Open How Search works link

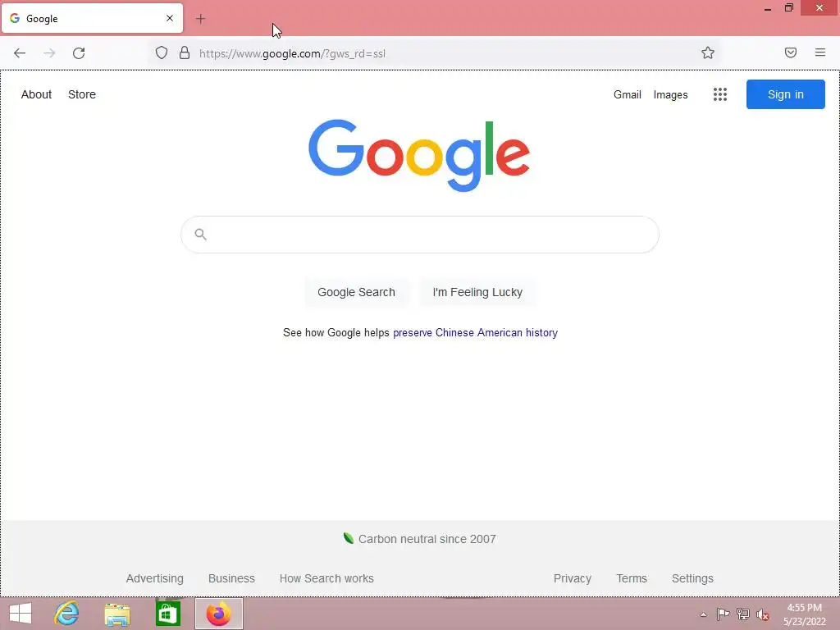326,578
